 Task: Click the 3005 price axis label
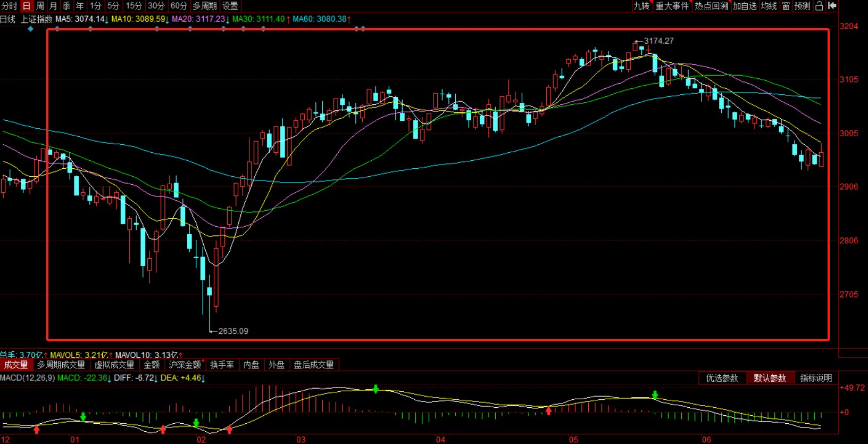pos(849,133)
